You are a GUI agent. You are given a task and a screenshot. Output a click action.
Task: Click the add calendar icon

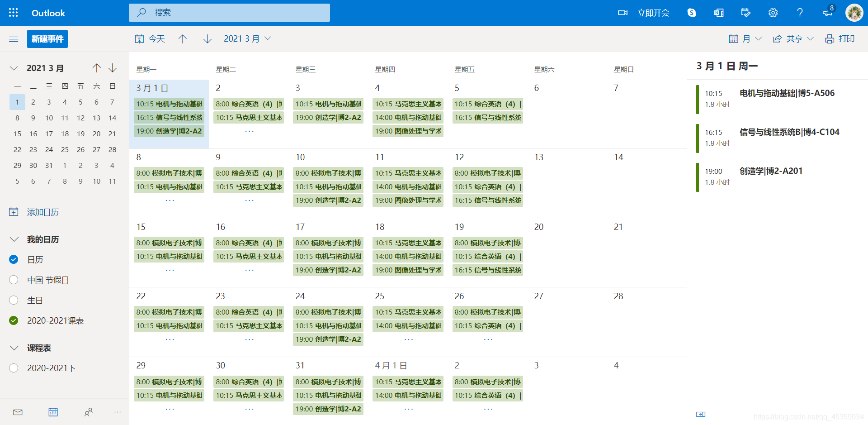pyautogui.click(x=14, y=212)
